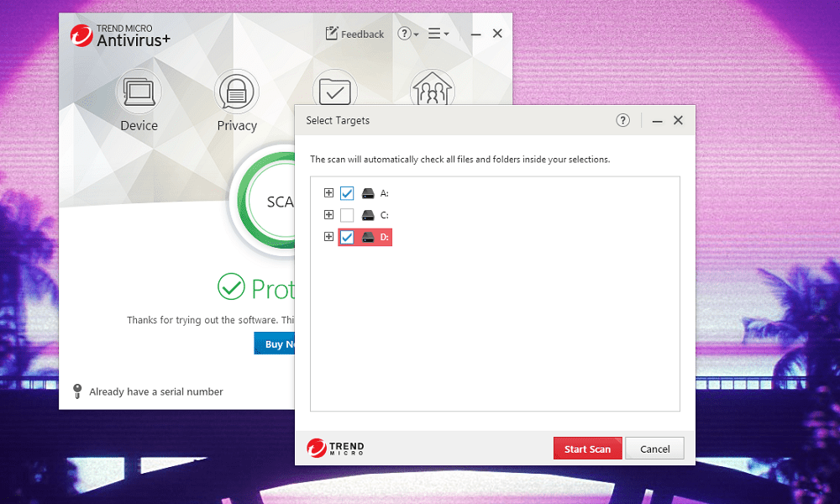
Task: Expand the D: drive tree
Action: [329, 237]
